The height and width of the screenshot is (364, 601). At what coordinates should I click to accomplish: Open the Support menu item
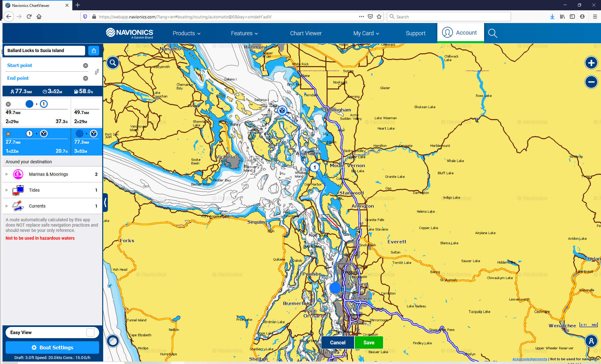[416, 33]
